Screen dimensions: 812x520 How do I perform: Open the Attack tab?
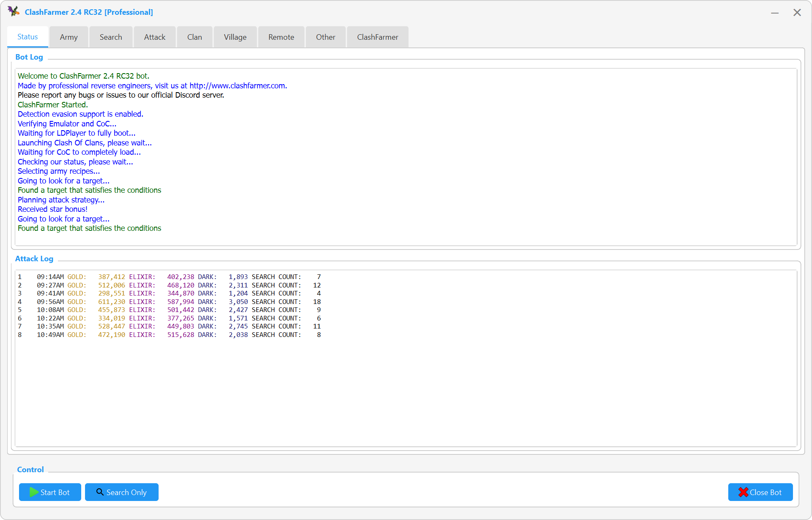tap(155, 37)
